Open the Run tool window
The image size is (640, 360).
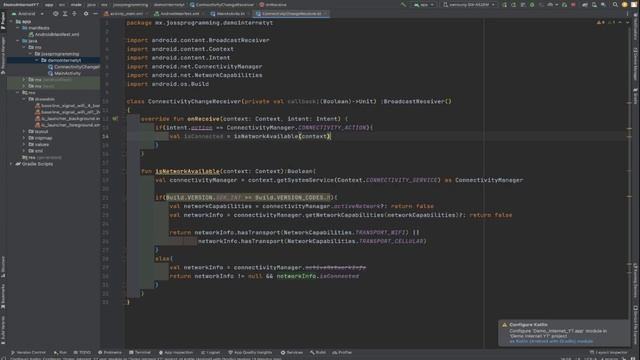pos(60,352)
